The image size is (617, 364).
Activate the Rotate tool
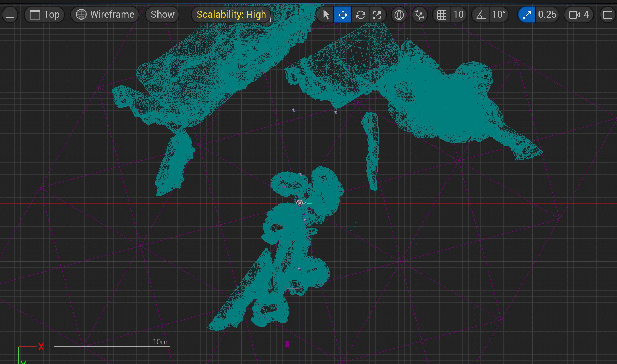(360, 15)
